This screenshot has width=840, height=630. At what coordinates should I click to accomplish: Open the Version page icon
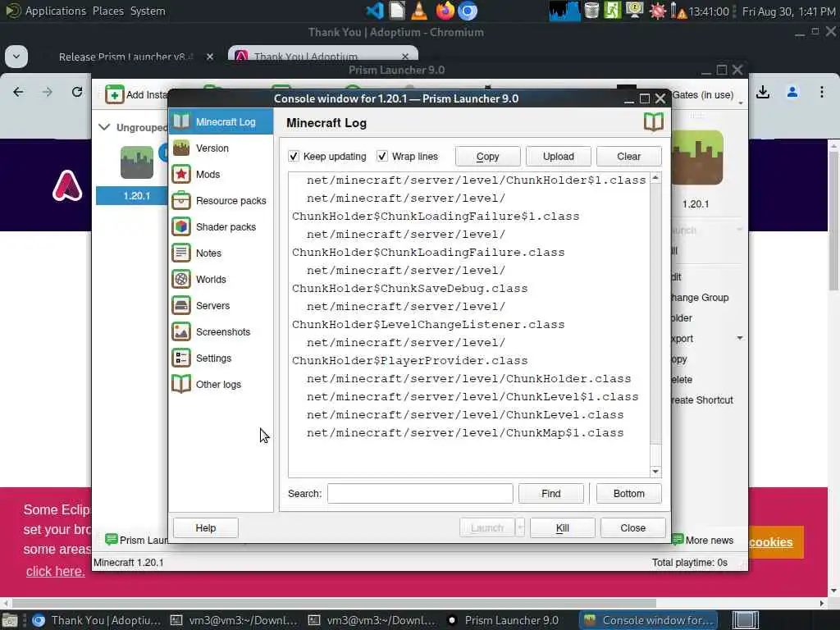[x=181, y=148]
